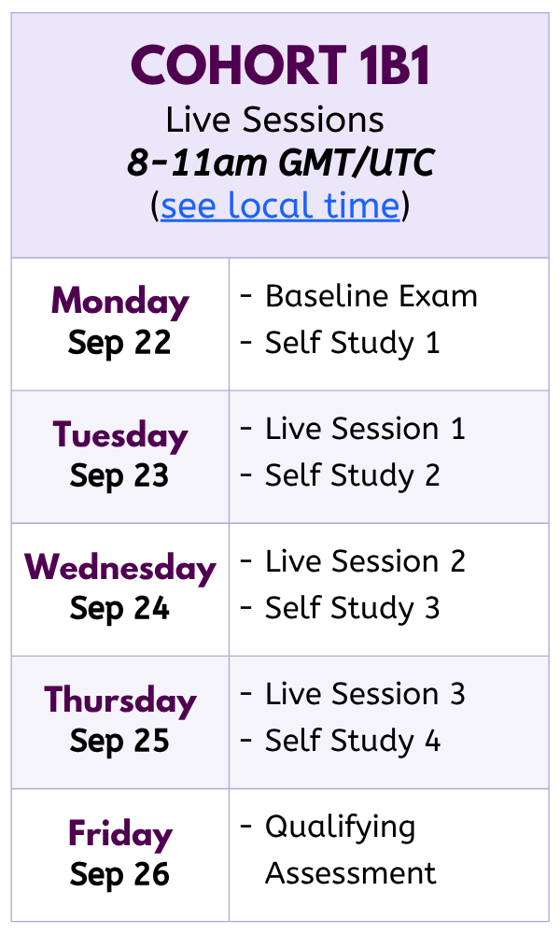
Task: Click the COHORT 1B1 heading
Action: click(280, 66)
